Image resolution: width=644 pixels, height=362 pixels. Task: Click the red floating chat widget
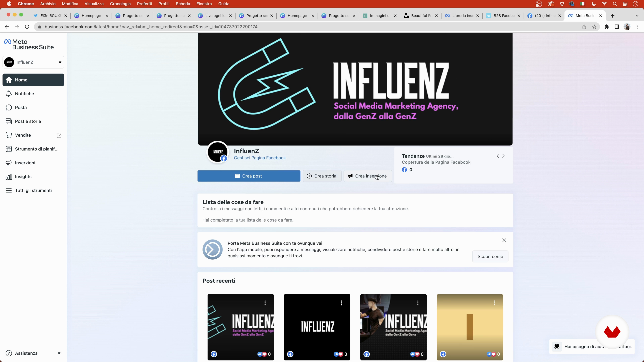(x=612, y=332)
